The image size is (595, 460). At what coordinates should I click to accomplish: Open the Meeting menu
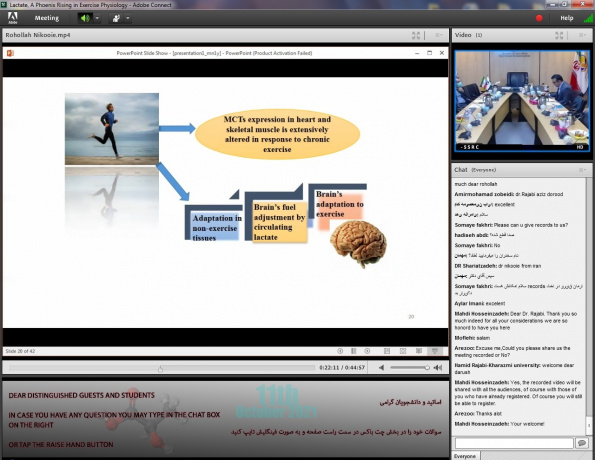pyautogui.click(x=47, y=18)
